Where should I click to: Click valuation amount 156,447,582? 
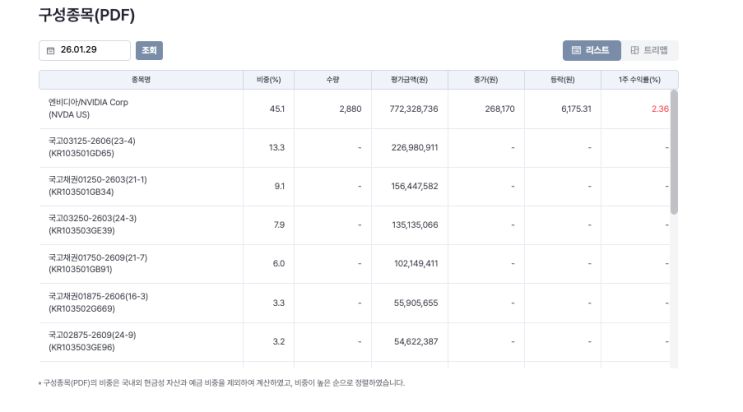coord(415,186)
